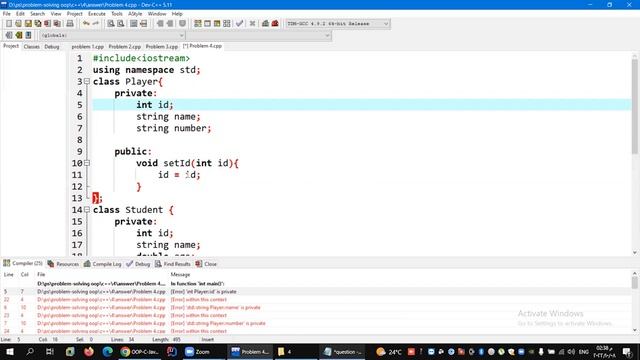Open the Find Results bottom tab
This screenshot has height=360, width=640.
(x=173, y=264)
